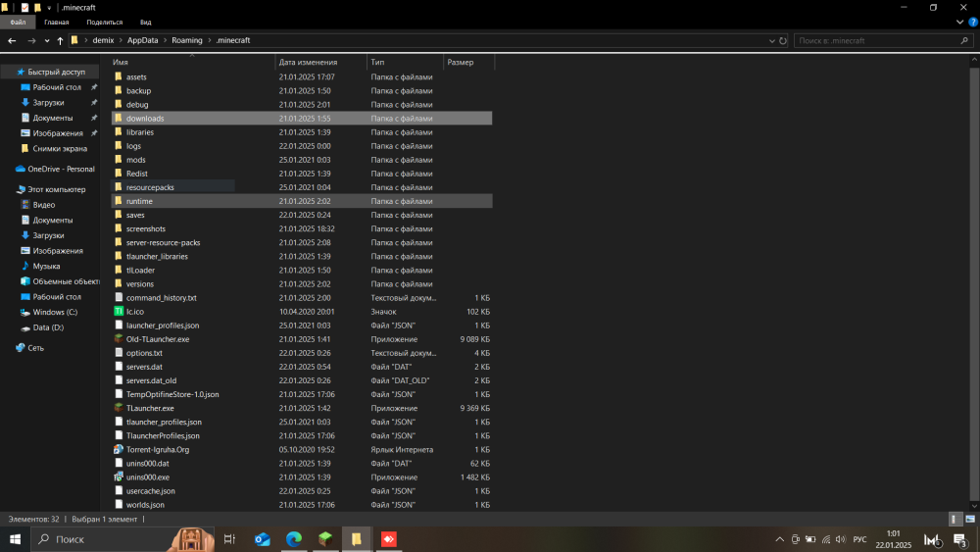980x552 pixels.
Task: Open Quick Access Toolbar customize dropdown
Action: 49,8
